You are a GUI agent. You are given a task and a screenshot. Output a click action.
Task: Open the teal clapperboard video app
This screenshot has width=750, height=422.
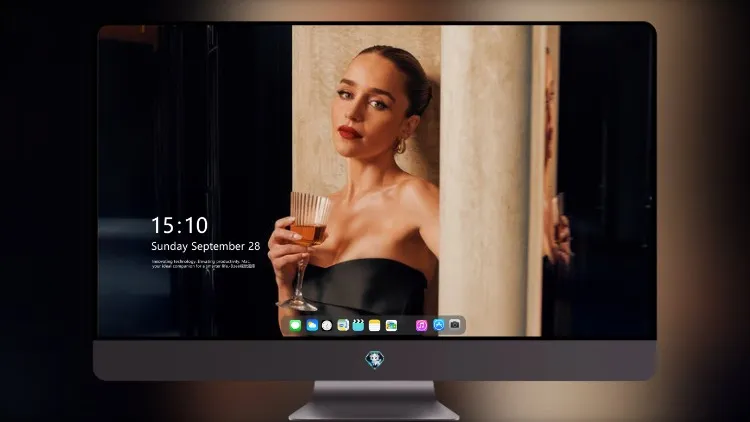[358, 325]
